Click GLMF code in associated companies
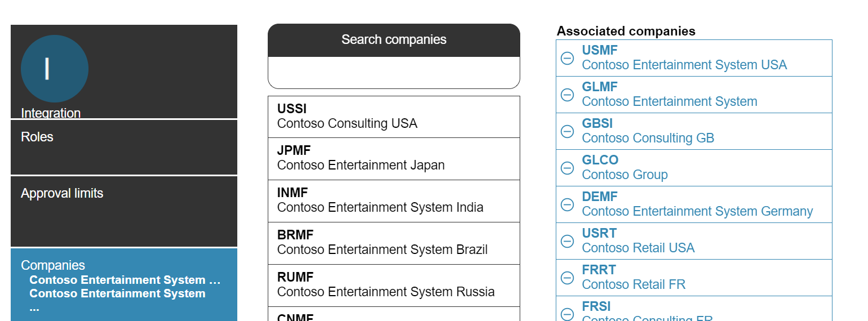Image resolution: width=868 pixels, height=321 pixels. [x=600, y=87]
